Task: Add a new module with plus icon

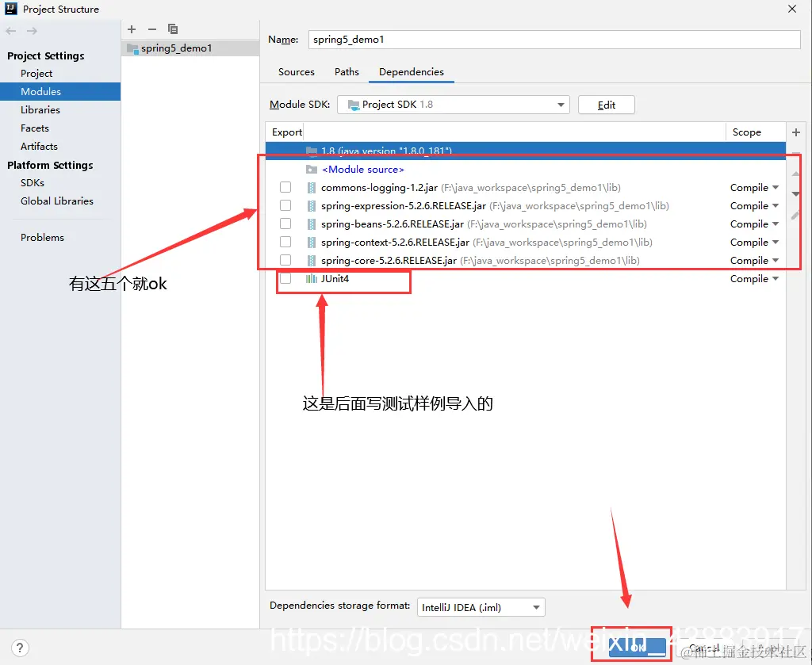Action: [132, 29]
